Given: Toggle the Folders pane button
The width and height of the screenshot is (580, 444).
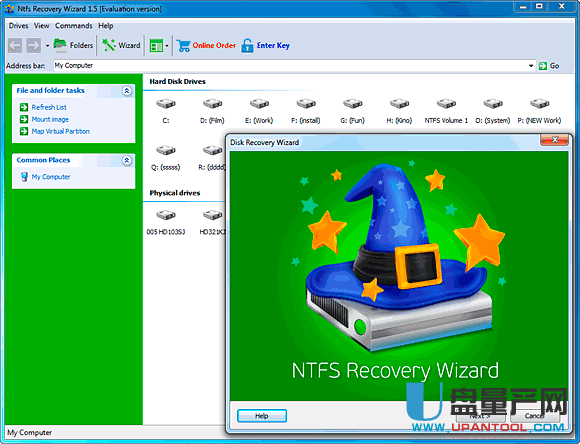Looking at the screenshot, I should coord(73,45).
